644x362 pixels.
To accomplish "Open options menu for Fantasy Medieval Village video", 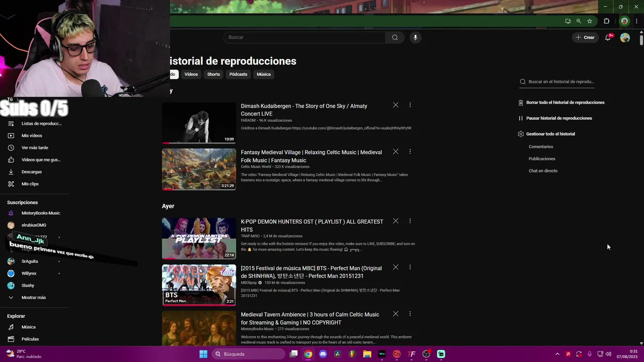I will coord(410,151).
